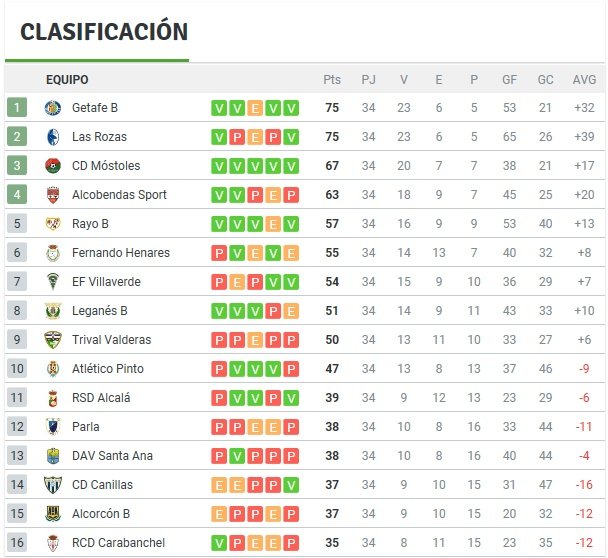Click the Rayo B club badge
This screenshot has width=608, height=558.
tap(53, 224)
